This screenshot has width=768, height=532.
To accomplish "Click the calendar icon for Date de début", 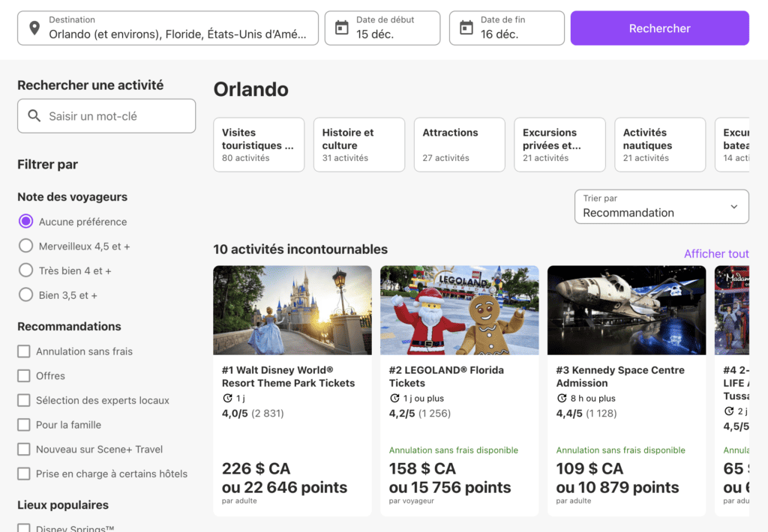I will (342, 28).
